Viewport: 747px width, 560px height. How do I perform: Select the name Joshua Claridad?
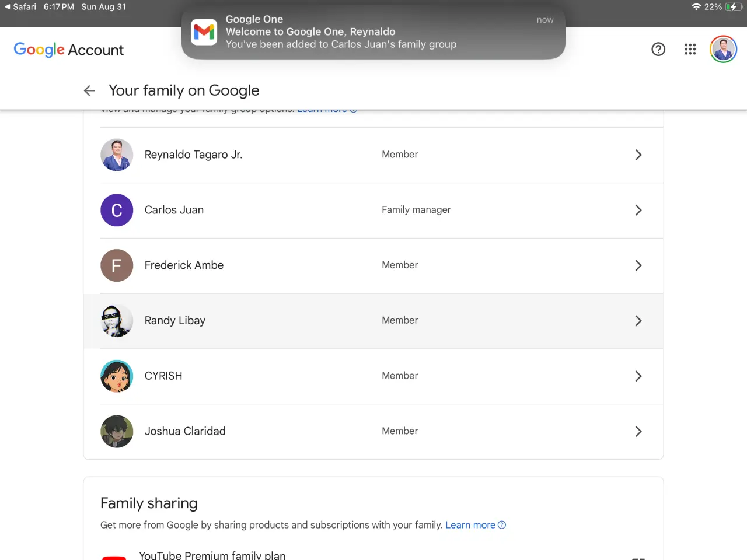[x=185, y=431]
